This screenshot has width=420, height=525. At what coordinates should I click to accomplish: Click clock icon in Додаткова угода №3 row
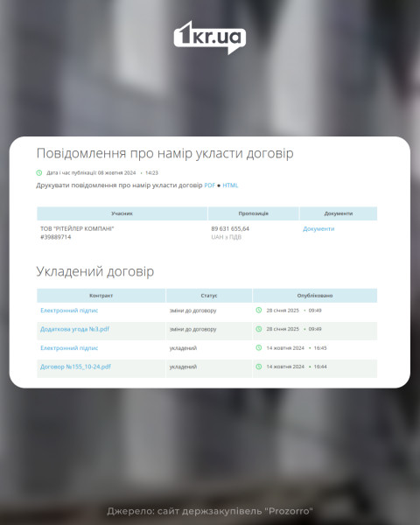259,329
